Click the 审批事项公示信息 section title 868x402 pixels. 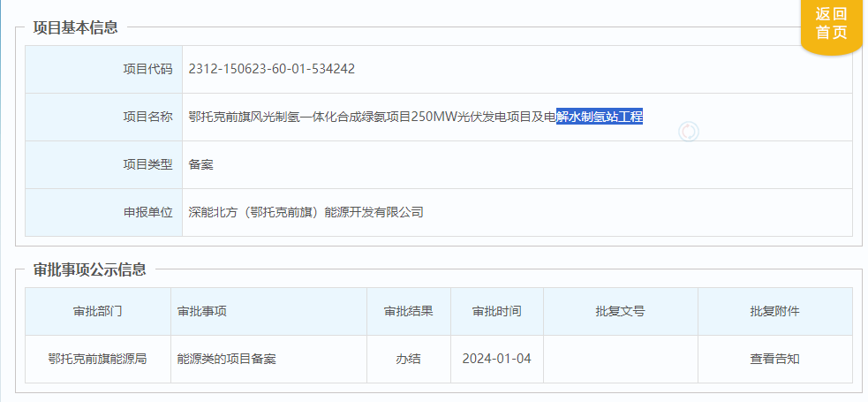pyautogui.click(x=89, y=269)
